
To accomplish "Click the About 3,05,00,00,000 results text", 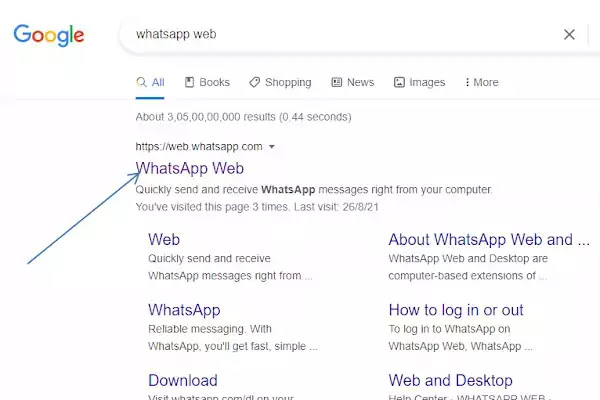I will click(x=243, y=117).
